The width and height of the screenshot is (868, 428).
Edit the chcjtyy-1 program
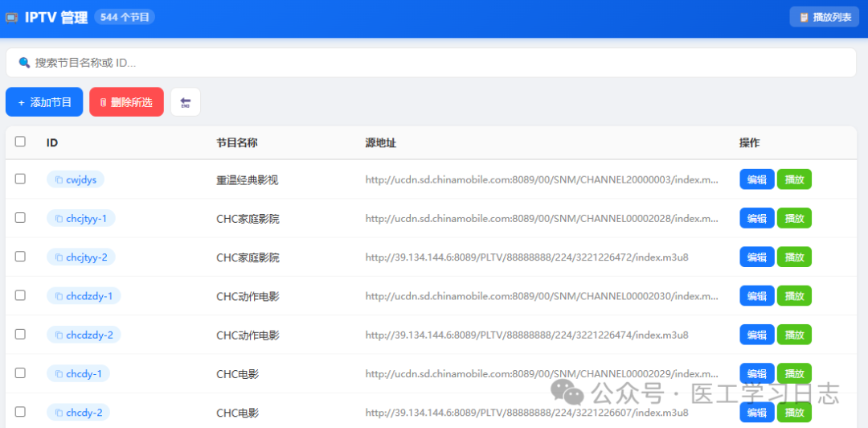click(757, 218)
